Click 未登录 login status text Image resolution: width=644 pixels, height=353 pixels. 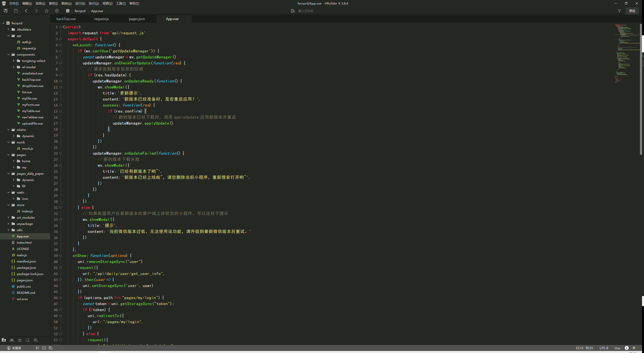[x=17, y=348]
